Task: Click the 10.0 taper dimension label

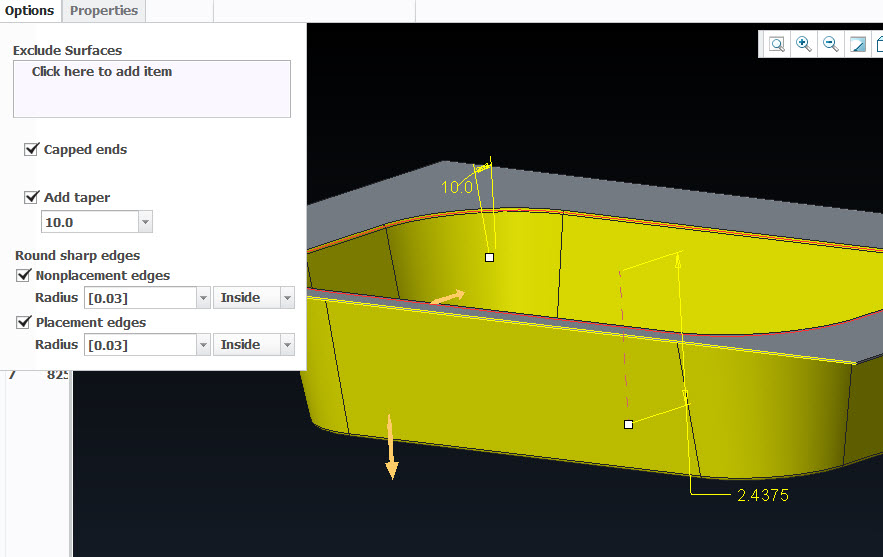Action: pos(457,187)
